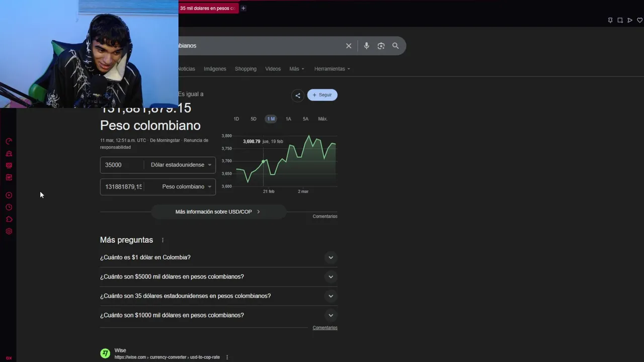Open Dólar estadounidense currency dropdown
This screenshot has width=644, height=362.
click(181, 165)
